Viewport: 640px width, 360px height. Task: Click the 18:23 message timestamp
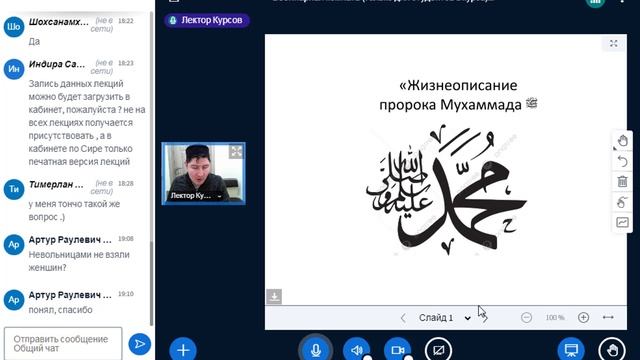pos(126,63)
